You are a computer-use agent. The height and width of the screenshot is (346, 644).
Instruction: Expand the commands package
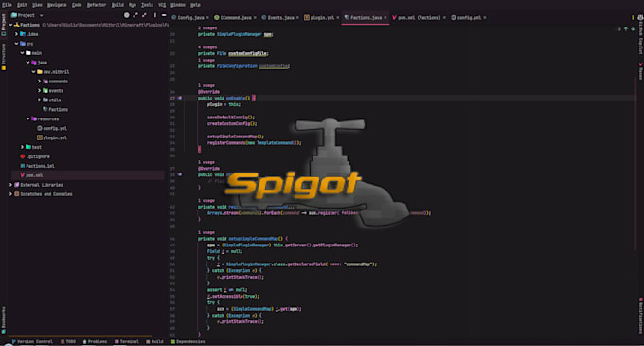40,82
